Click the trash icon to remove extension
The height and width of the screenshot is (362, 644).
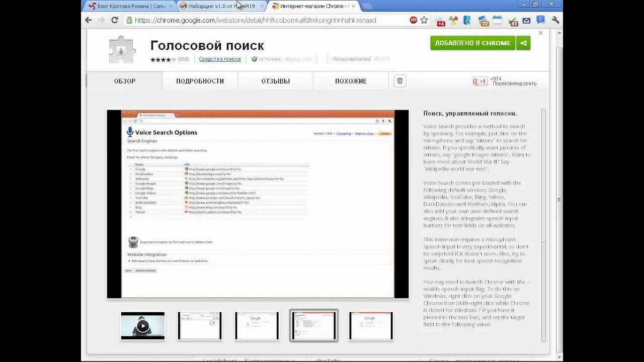pos(400,80)
